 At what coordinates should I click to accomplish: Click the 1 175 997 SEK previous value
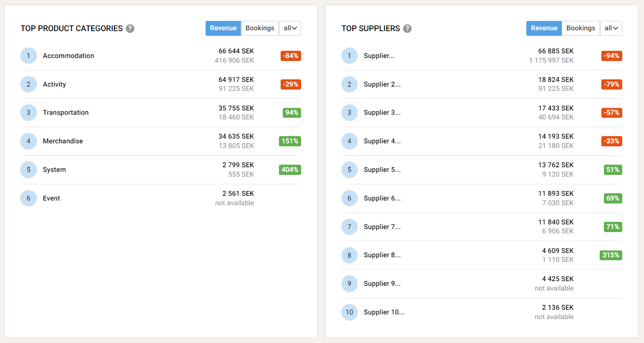pos(551,61)
